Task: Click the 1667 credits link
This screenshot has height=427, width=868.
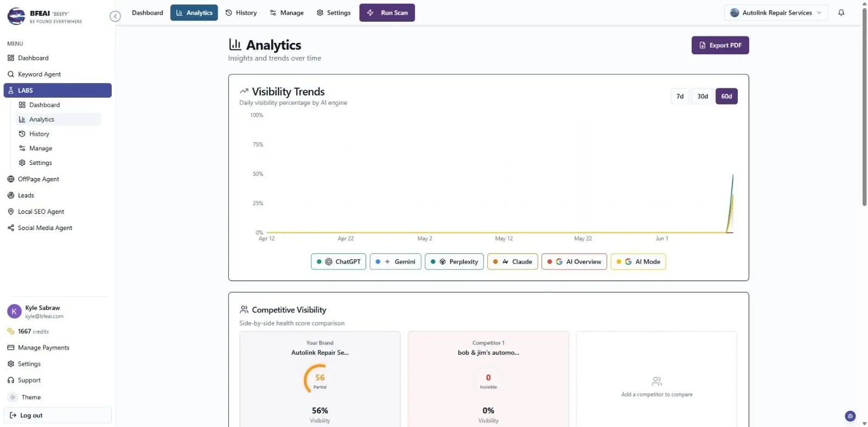Action: [28, 332]
